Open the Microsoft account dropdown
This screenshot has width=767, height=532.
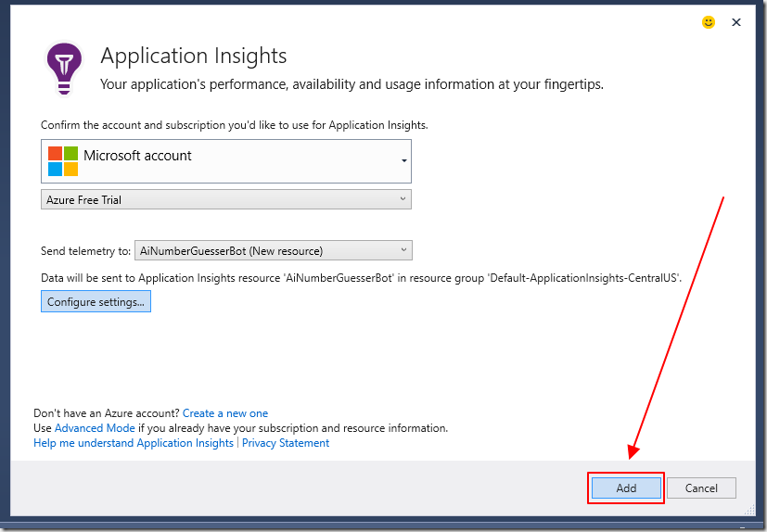pos(226,161)
